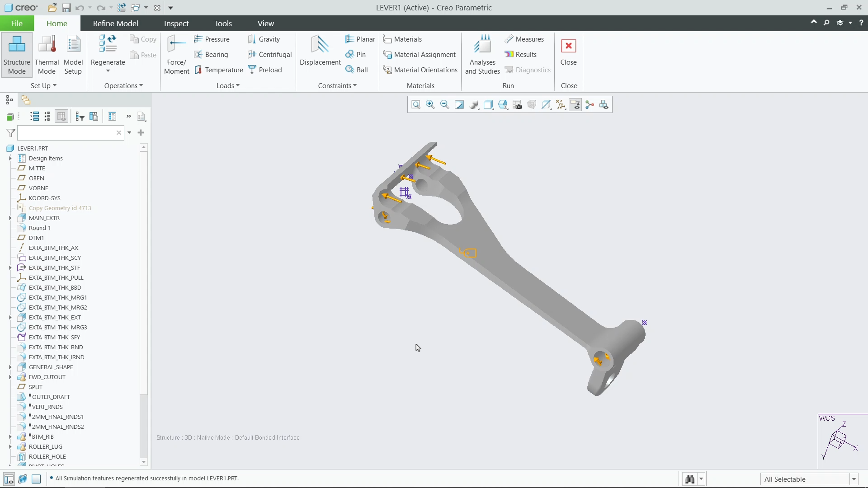Click Zoom In in graphics toolbar
Viewport: 868px width, 488px height.
[430, 105]
